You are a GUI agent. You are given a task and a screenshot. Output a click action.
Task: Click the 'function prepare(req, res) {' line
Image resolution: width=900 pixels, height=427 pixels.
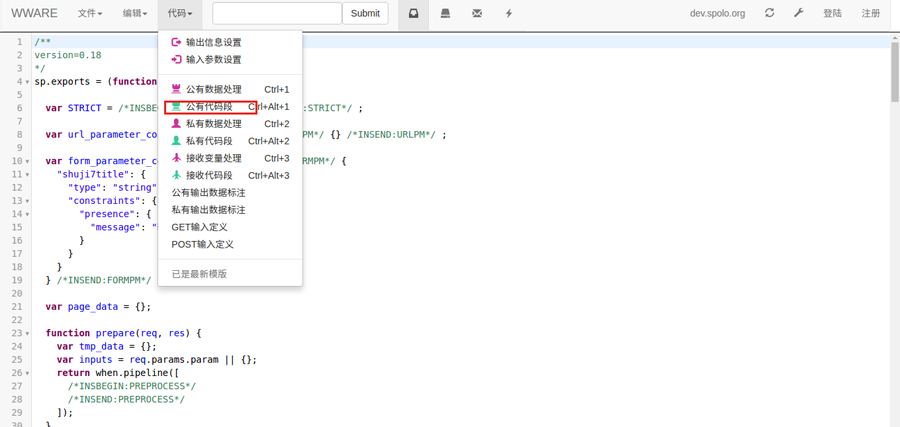(123, 333)
